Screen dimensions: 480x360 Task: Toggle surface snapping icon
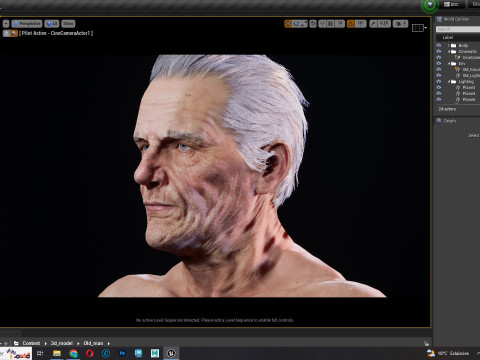click(322, 24)
